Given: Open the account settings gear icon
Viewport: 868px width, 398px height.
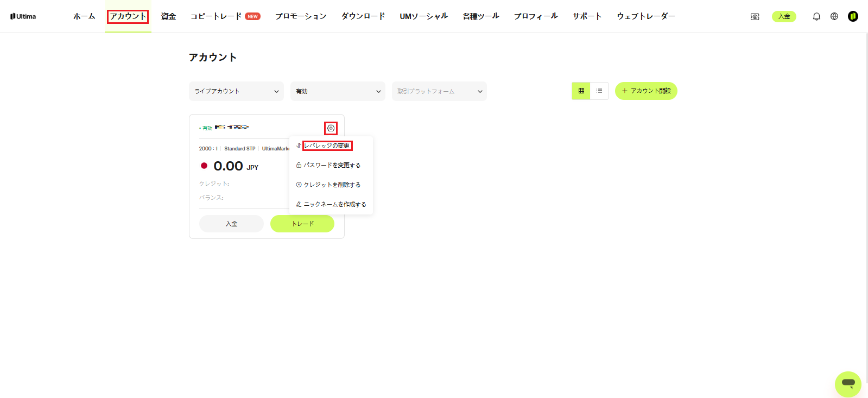Looking at the screenshot, I should pos(331,128).
